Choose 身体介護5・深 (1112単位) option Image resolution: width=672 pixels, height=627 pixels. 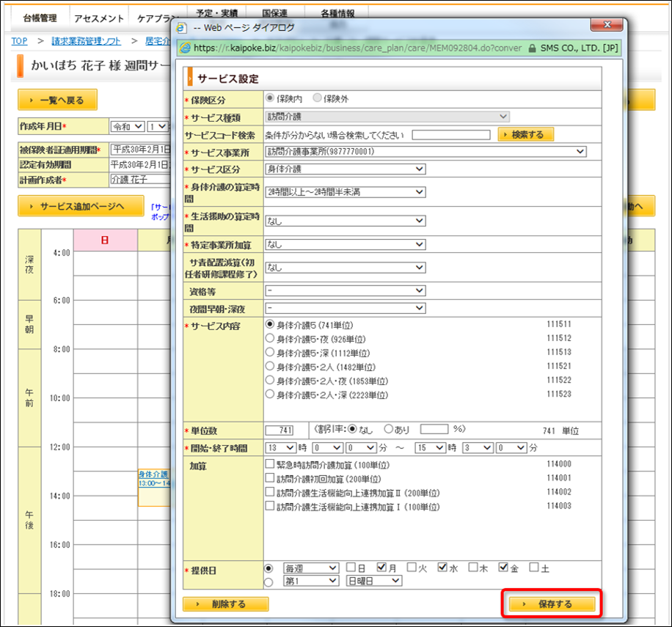click(x=269, y=352)
